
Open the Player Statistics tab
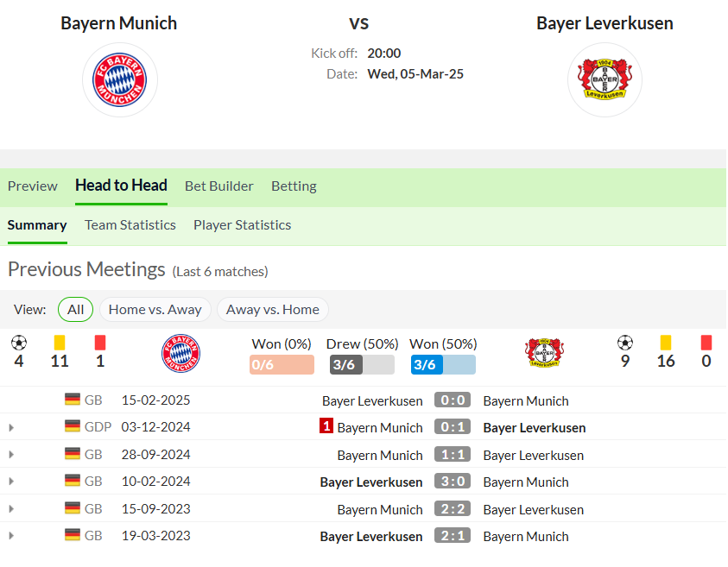pos(243,225)
